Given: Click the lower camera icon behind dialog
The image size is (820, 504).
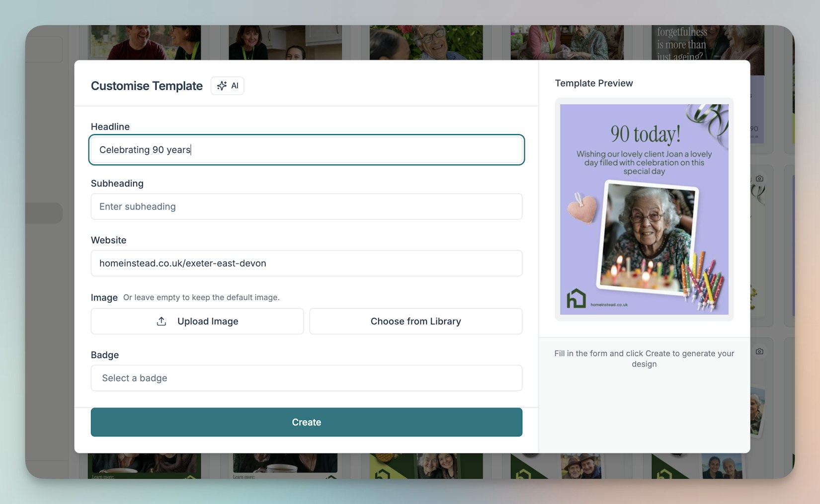Looking at the screenshot, I should click(759, 352).
